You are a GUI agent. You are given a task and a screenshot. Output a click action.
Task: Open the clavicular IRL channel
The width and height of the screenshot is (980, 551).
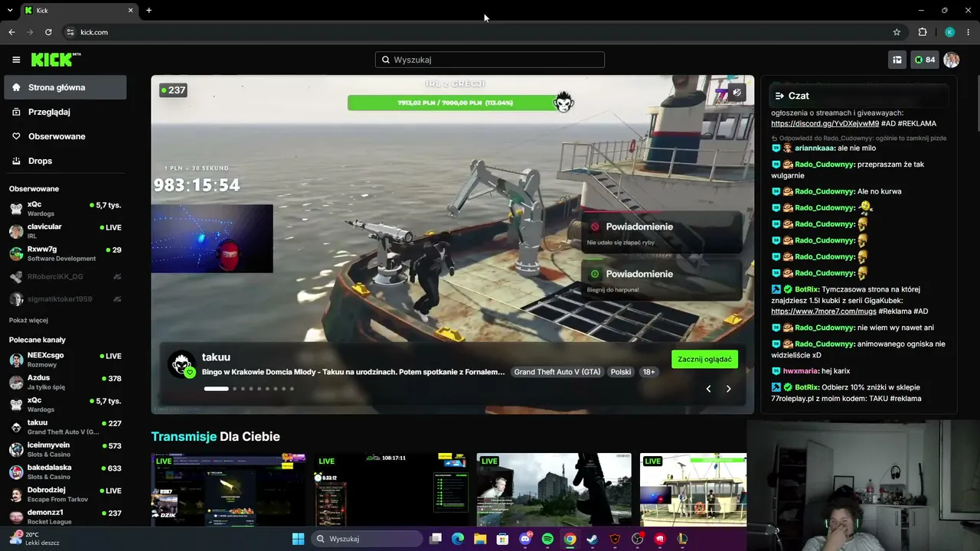click(x=65, y=231)
